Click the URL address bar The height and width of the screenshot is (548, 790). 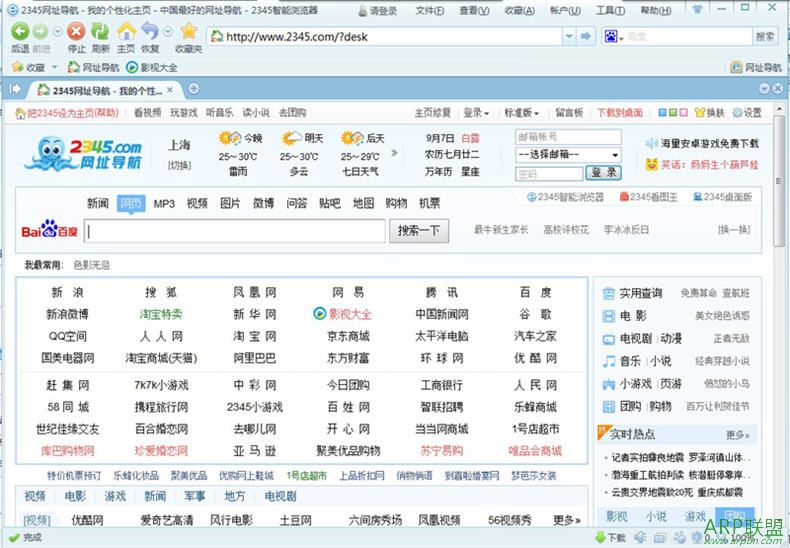385,36
